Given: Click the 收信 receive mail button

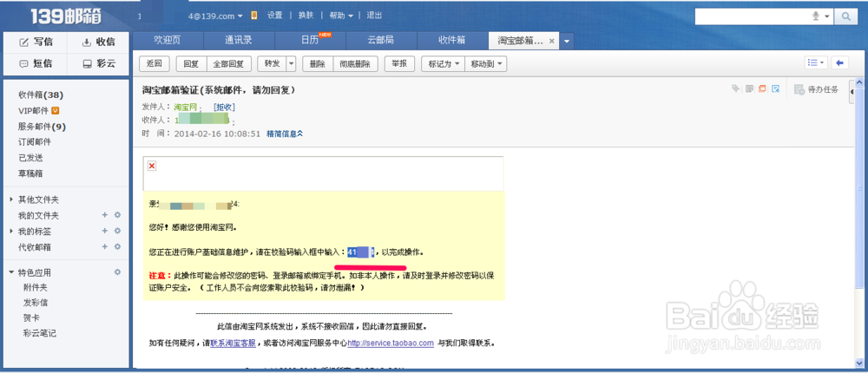Looking at the screenshot, I should click(98, 42).
